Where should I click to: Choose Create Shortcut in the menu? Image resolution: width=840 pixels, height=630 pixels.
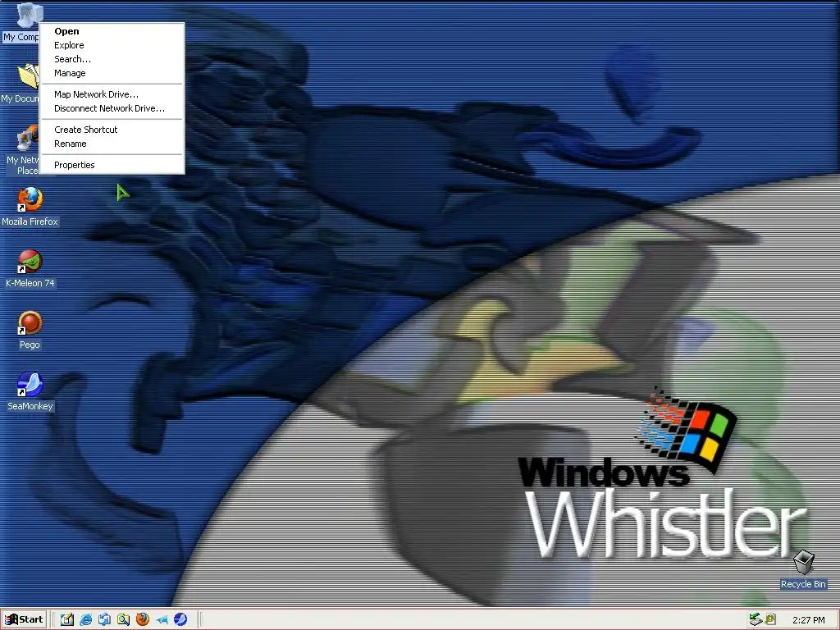[112, 130]
